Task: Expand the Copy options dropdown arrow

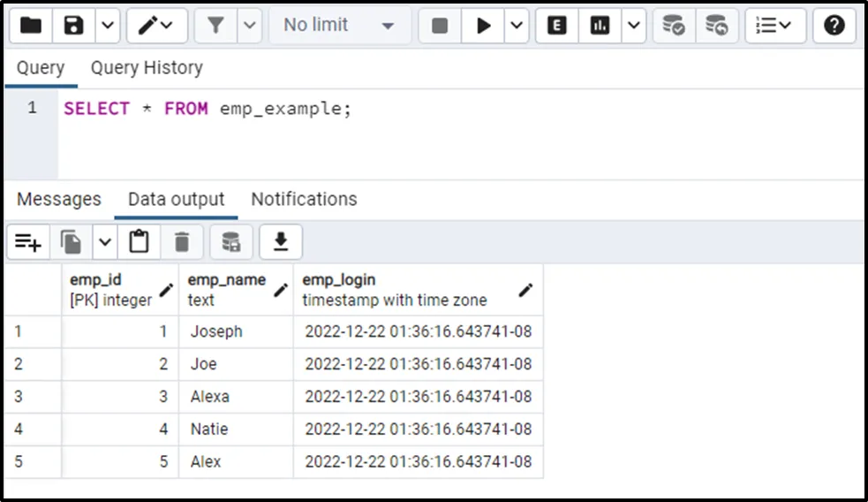Action: 104,241
